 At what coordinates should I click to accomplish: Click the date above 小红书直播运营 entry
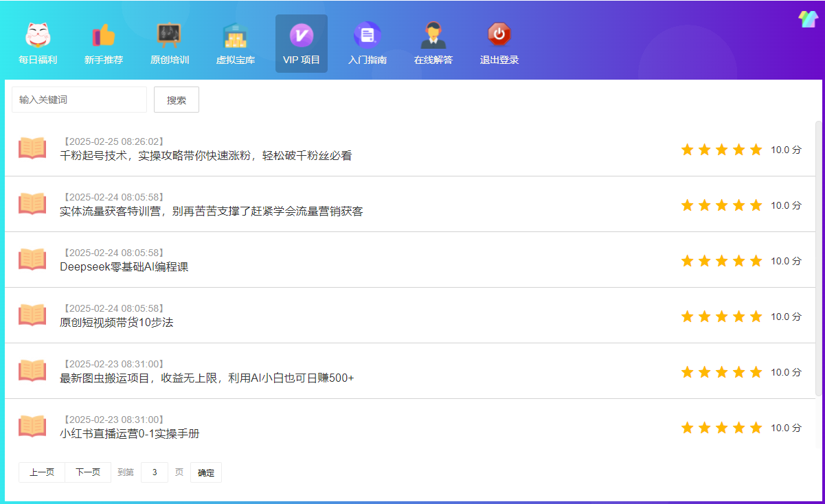[x=113, y=420]
